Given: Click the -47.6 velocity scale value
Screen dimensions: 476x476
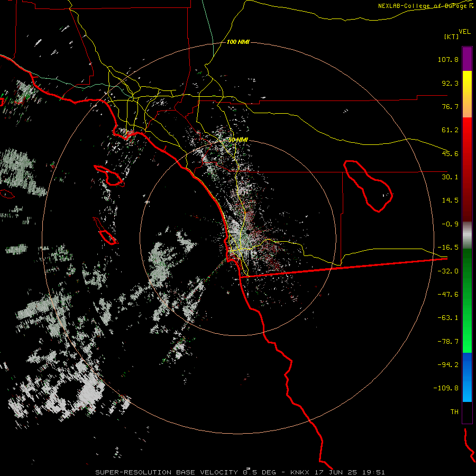Looking at the screenshot, I should [448, 295].
